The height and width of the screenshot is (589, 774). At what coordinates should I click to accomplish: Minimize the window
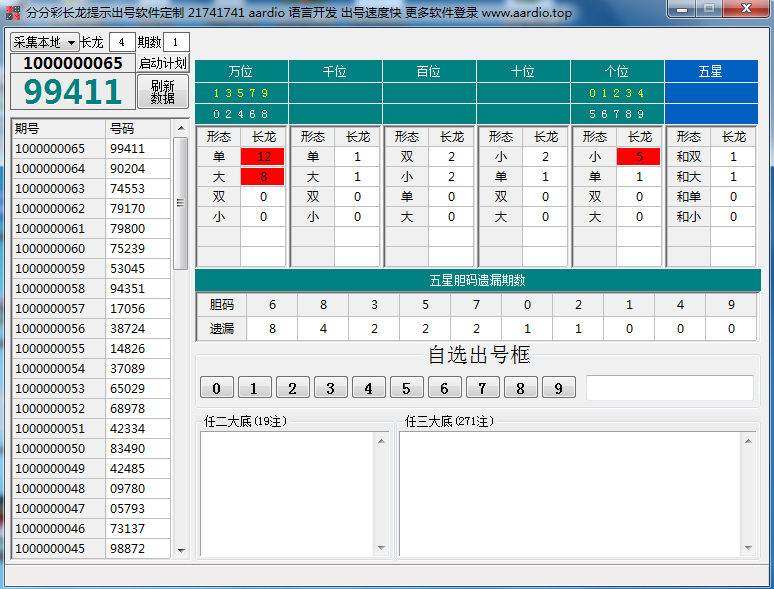pyautogui.click(x=682, y=9)
